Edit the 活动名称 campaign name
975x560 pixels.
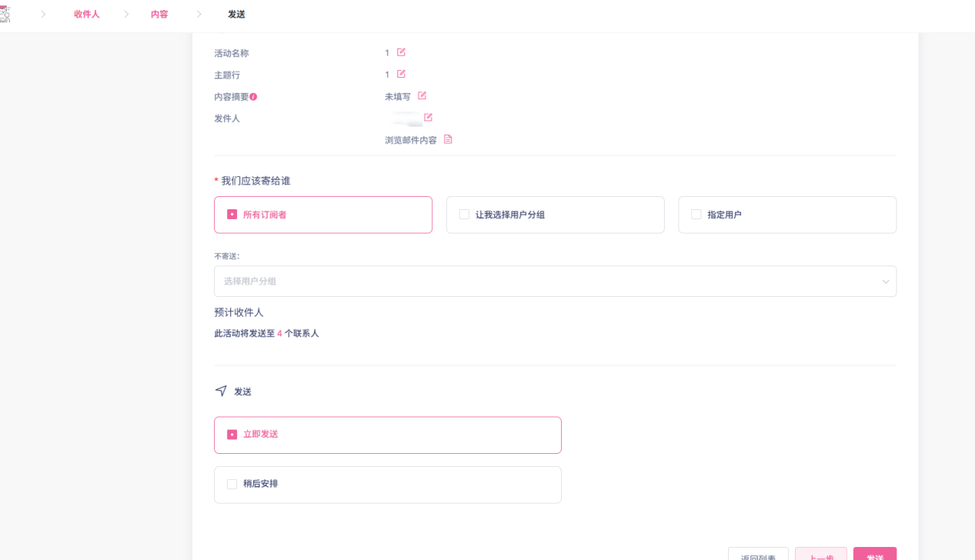pos(401,52)
